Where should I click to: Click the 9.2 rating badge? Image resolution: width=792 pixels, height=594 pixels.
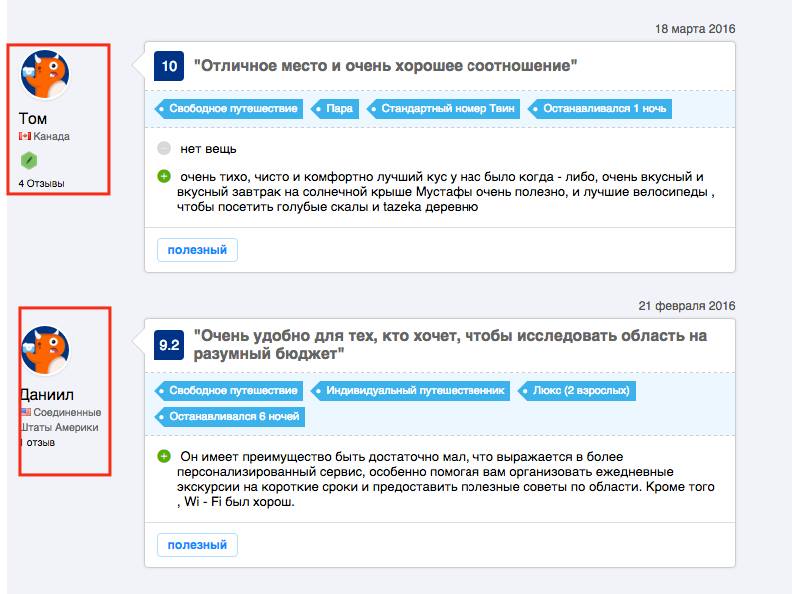tap(169, 345)
